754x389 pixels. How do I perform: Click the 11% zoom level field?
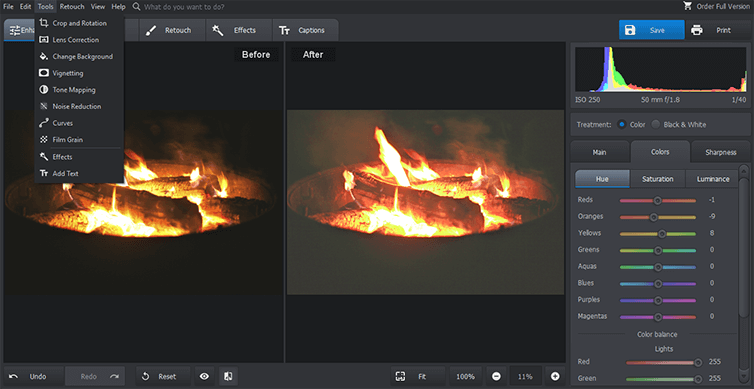[526, 376]
